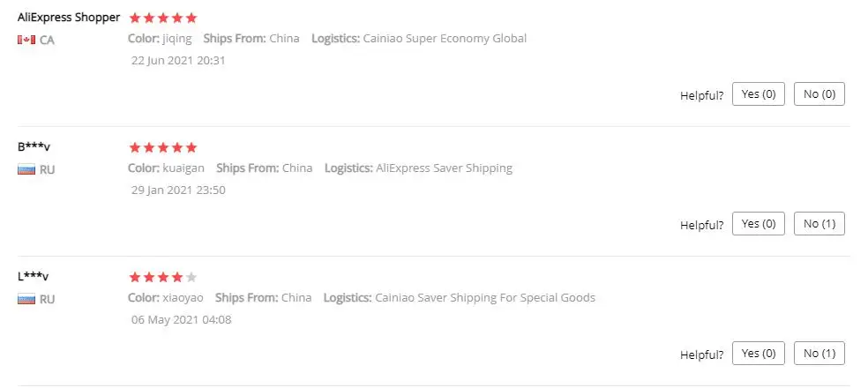Image resolution: width=868 pixels, height=388 pixels.
Task: Click the AliExpress Shopper username
Action: click(69, 17)
